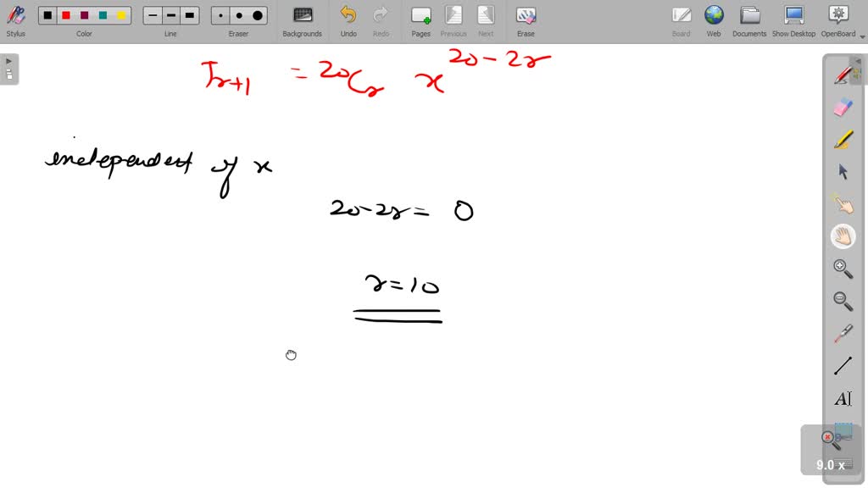Choose the large eraser size
868x488 pixels.
(258, 15)
